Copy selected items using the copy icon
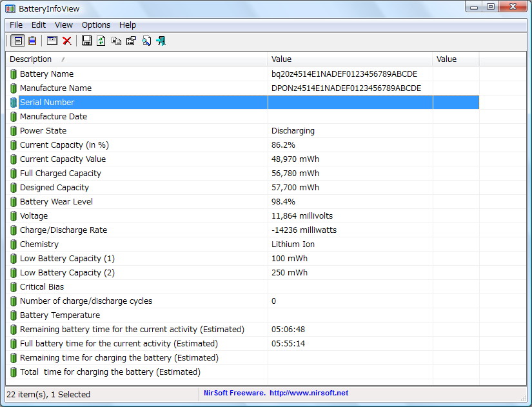This screenshot has width=532, height=407. coord(115,40)
